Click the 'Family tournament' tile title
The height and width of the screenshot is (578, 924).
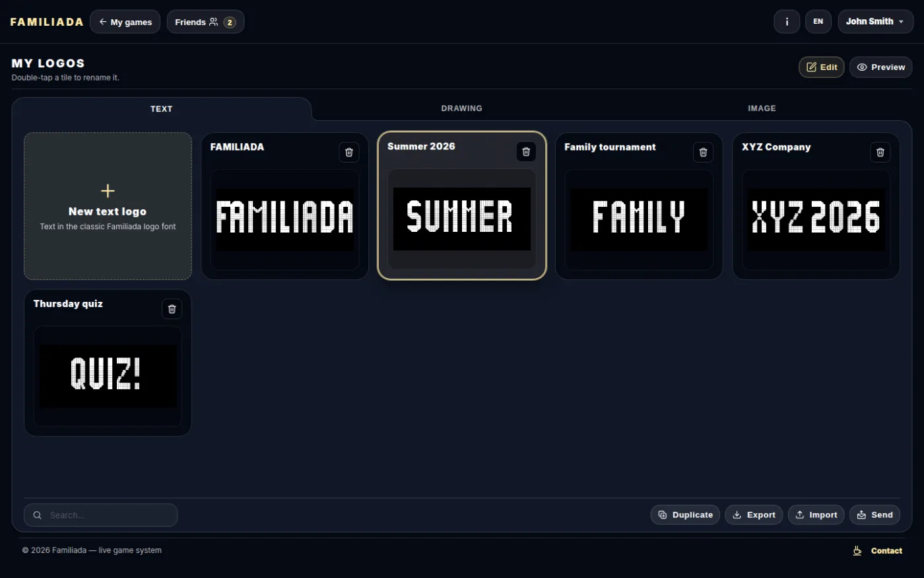(x=610, y=147)
